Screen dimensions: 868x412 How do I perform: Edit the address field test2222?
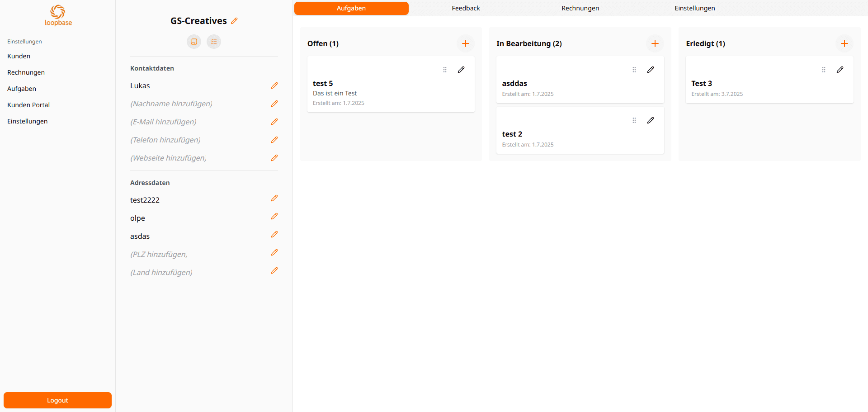point(274,198)
